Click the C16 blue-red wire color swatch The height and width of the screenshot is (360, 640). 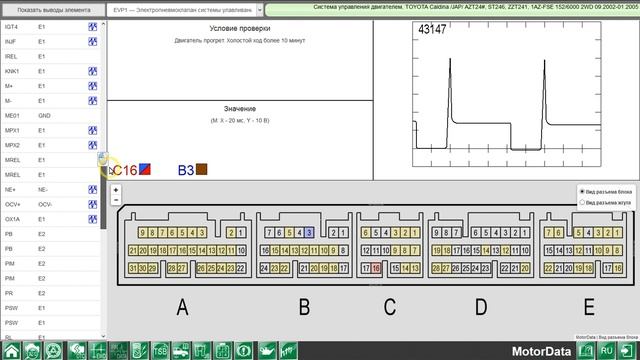point(145,169)
